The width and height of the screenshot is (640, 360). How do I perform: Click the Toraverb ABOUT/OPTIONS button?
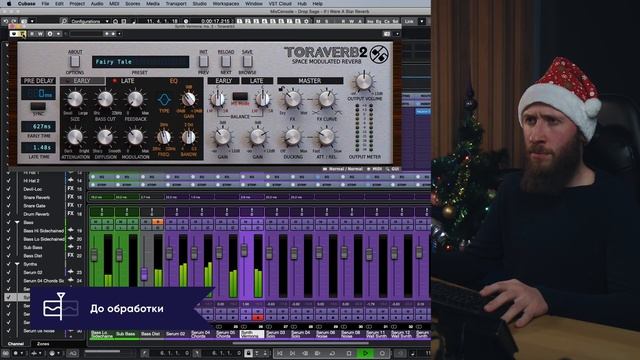pyautogui.click(x=75, y=62)
